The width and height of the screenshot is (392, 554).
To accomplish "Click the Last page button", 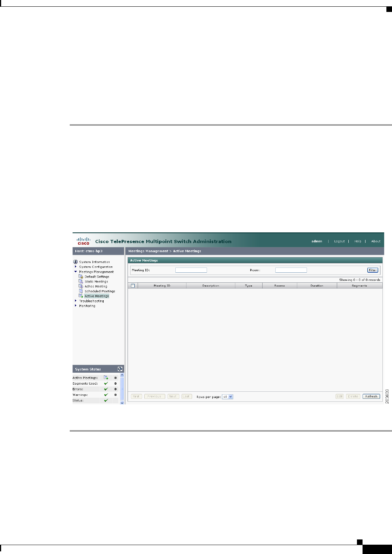I will point(186,397).
